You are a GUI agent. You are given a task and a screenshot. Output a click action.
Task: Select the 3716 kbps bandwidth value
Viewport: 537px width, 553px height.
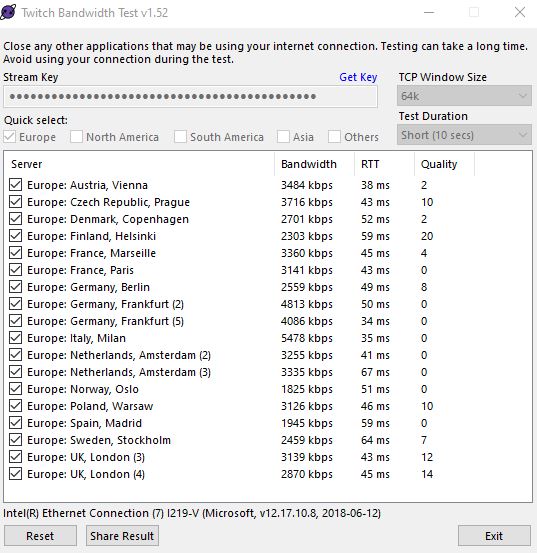pos(306,202)
